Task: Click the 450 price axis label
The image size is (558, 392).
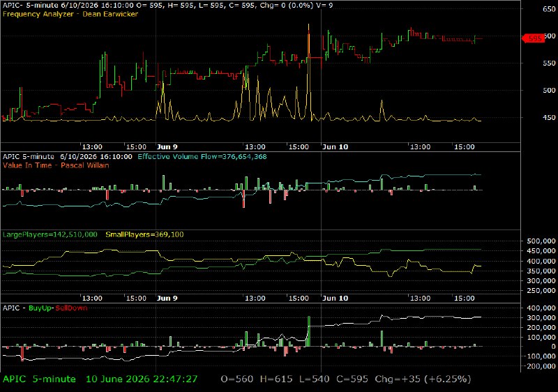Action: pyautogui.click(x=549, y=118)
